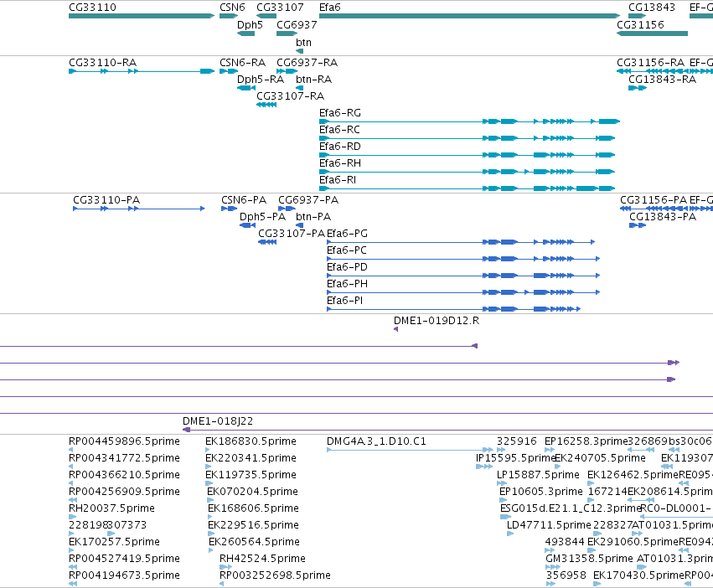Click transcript CG33110-RA
Viewport: 713px width, 588px height.
(142, 71)
